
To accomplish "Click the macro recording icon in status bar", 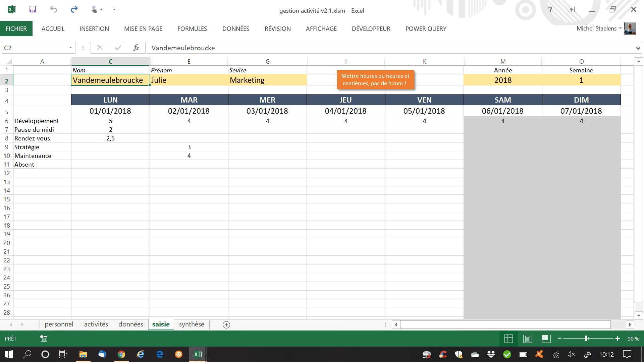I will pyautogui.click(x=44, y=339).
